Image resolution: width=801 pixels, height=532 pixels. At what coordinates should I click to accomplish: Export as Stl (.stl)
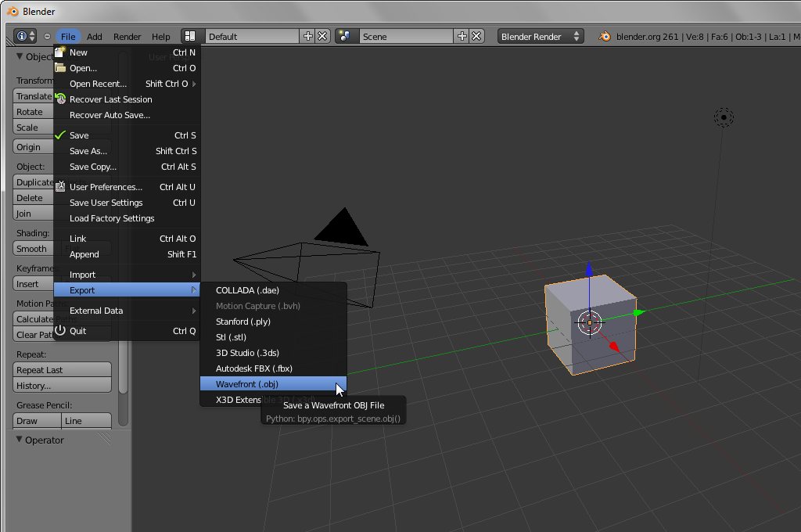pyautogui.click(x=273, y=337)
